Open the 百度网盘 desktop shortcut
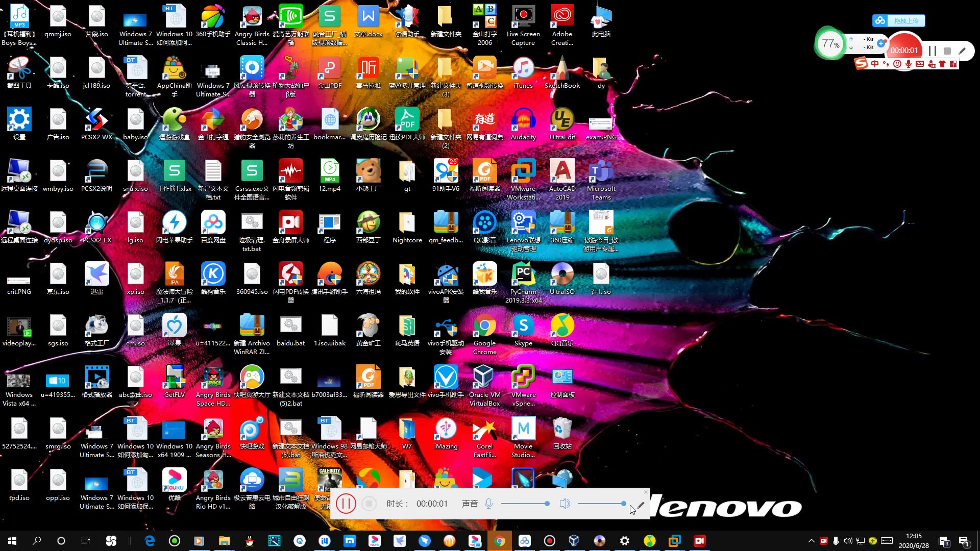 [213, 228]
